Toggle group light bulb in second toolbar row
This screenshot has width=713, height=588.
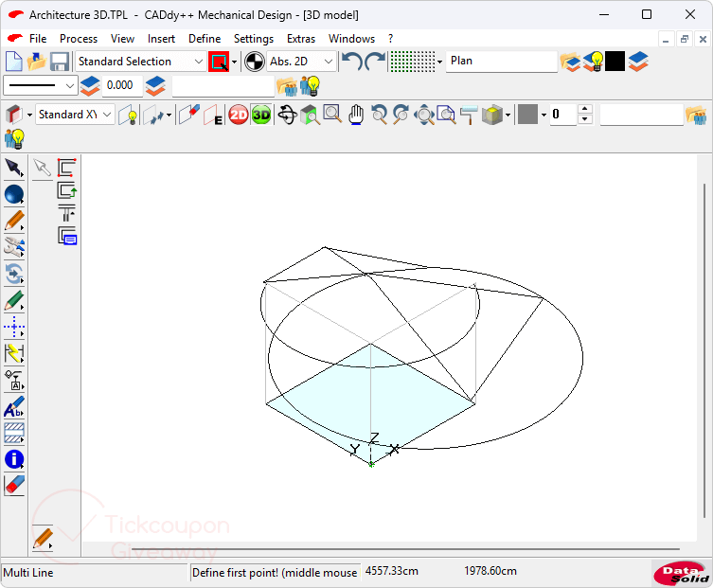[310, 86]
